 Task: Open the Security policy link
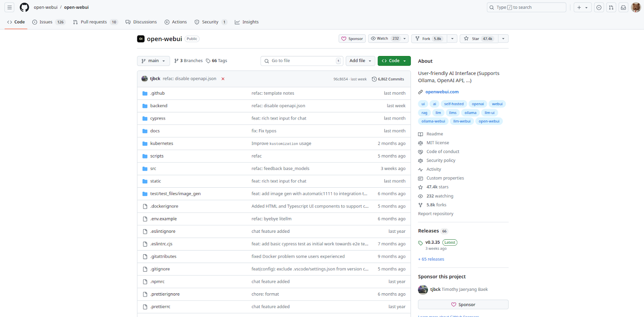pyautogui.click(x=441, y=161)
